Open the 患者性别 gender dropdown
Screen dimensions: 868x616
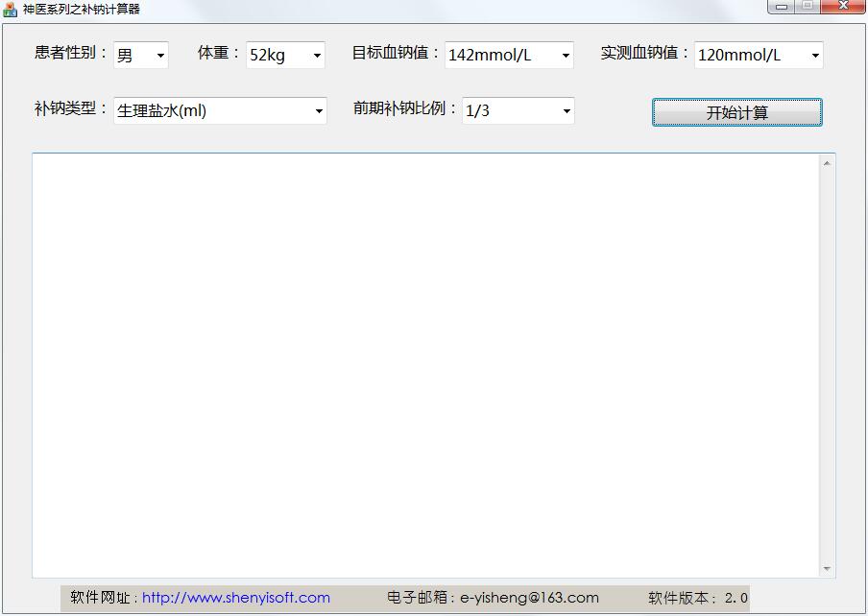(160, 55)
